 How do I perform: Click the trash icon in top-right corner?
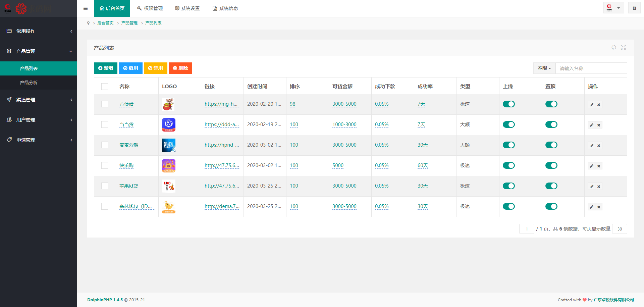(x=634, y=8)
